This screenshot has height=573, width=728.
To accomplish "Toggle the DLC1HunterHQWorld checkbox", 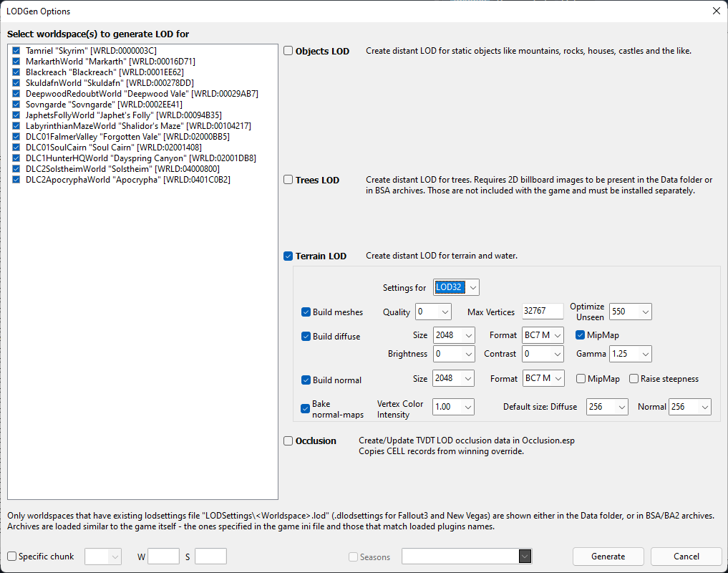I will click(16, 158).
